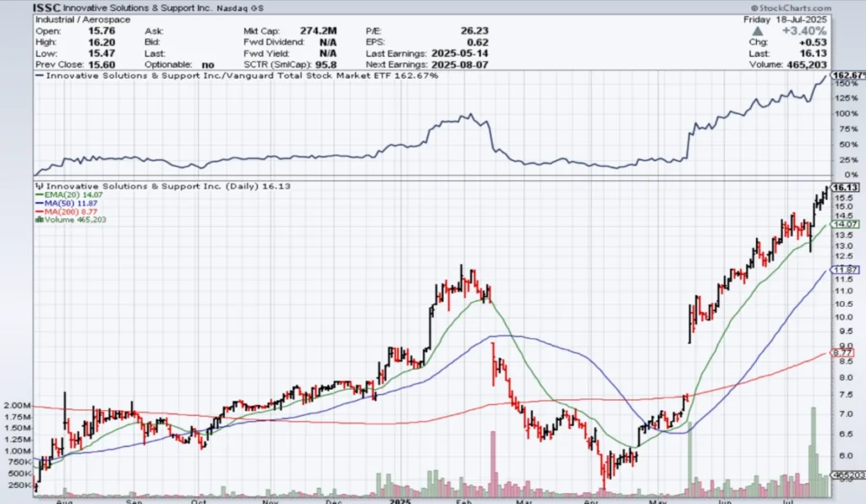Viewport: 866px width, 504px height.
Task: Click the company name Innovative Solutions & Support Inc. in the header
Action: pos(137,8)
